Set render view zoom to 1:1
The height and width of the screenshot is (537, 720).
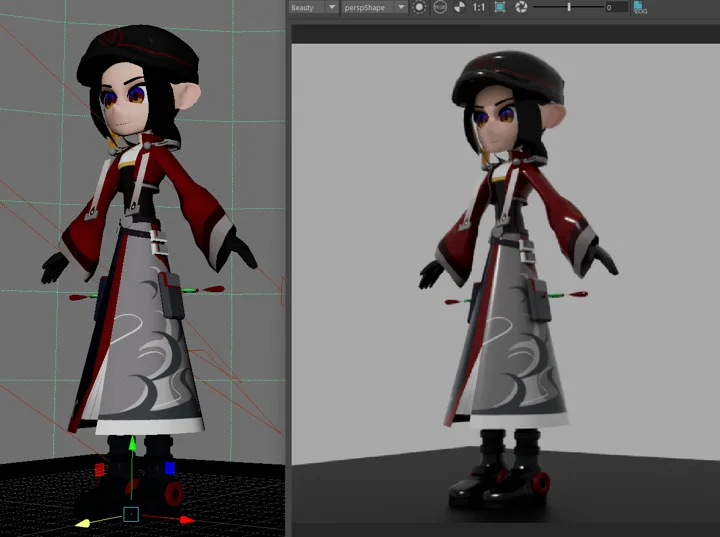478,7
